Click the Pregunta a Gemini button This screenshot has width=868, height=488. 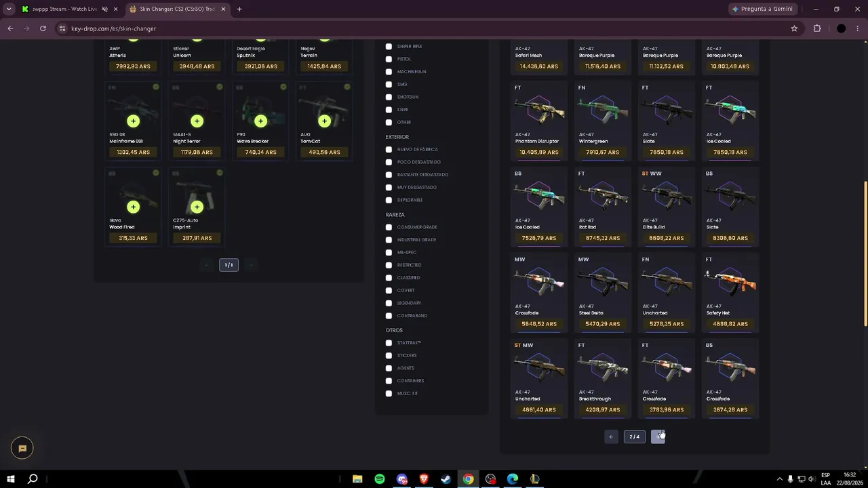[x=763, y=9]
